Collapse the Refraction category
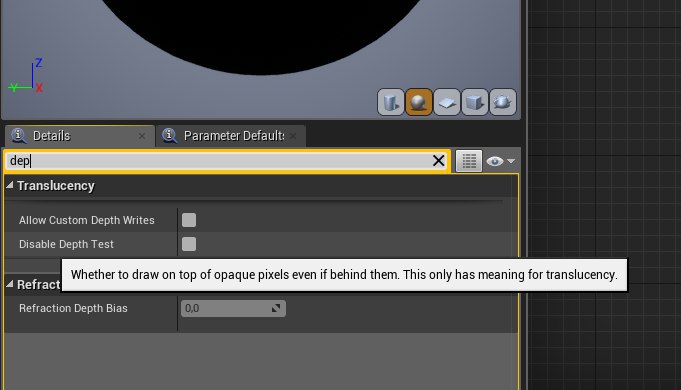Image resolution: width=681 pixels, height=390 pixels. [10, 284]
